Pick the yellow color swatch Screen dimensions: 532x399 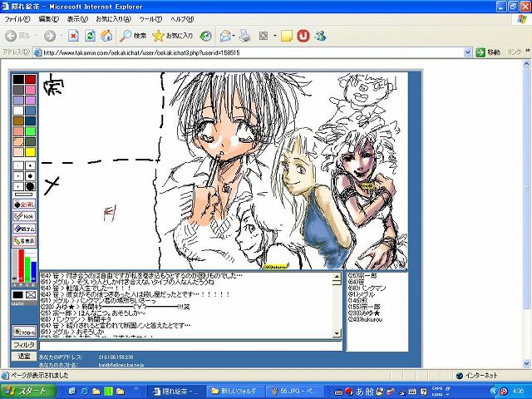pos(30,152)
